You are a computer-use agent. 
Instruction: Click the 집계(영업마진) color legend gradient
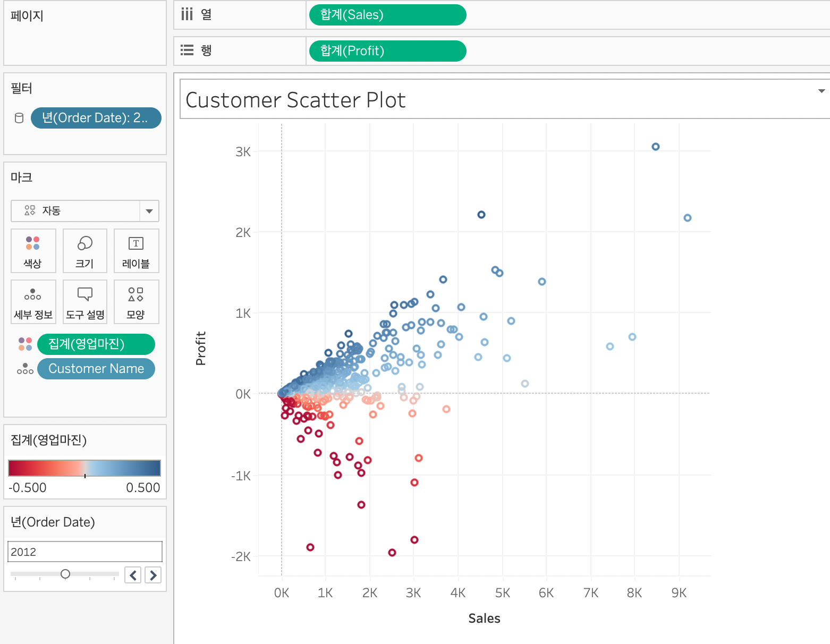84,468
